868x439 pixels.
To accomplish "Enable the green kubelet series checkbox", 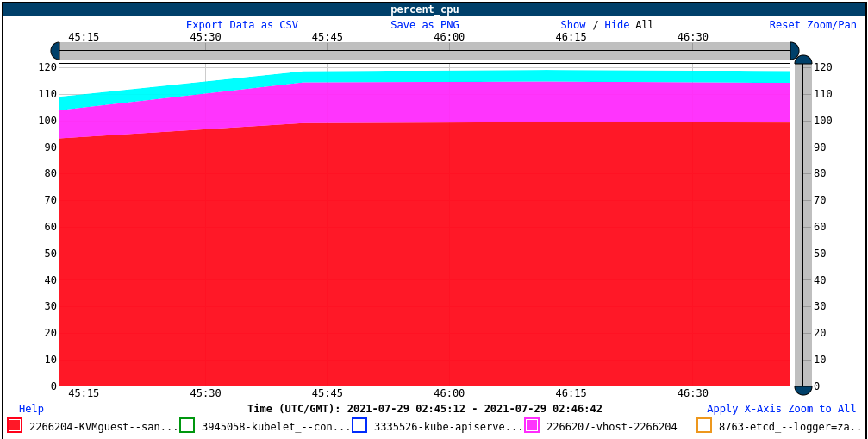I will point(187,425).
